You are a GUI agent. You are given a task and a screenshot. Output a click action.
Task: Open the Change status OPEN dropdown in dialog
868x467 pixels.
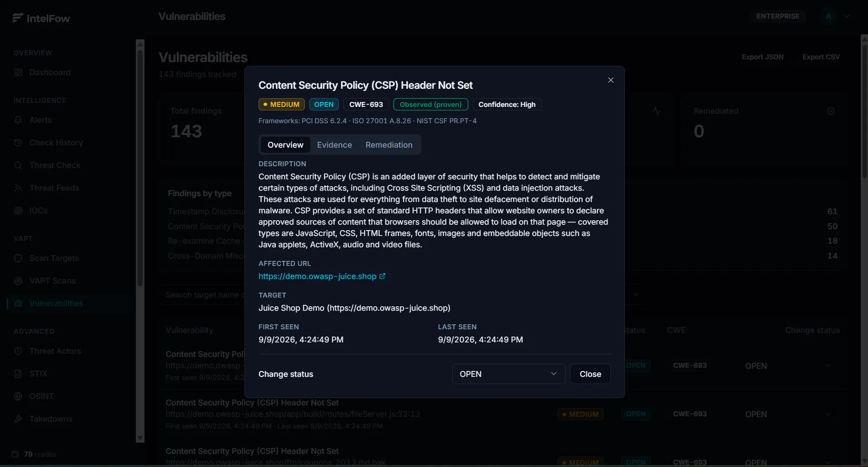(508, 374)
